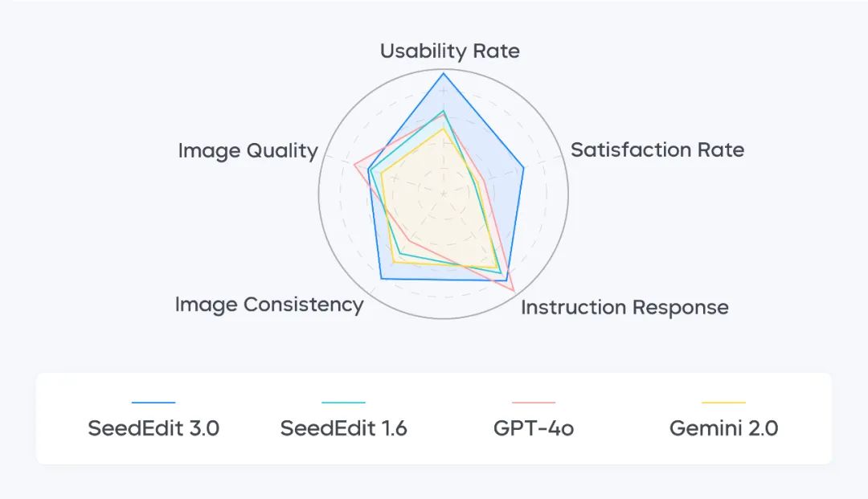Click the blue SeedEdit 3.0 legend line
868x499 pixels.
pyautogui.click(x=154, y=403)
